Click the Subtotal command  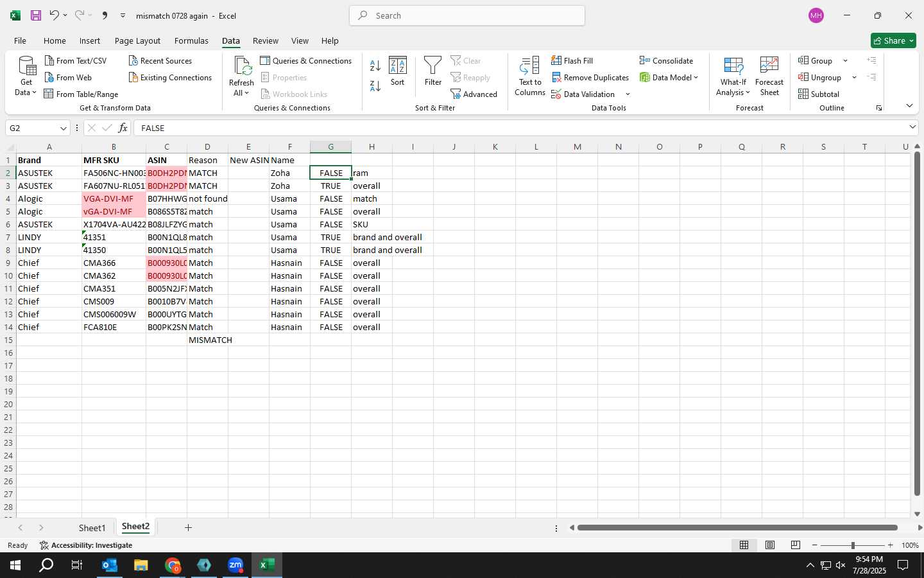818,94
